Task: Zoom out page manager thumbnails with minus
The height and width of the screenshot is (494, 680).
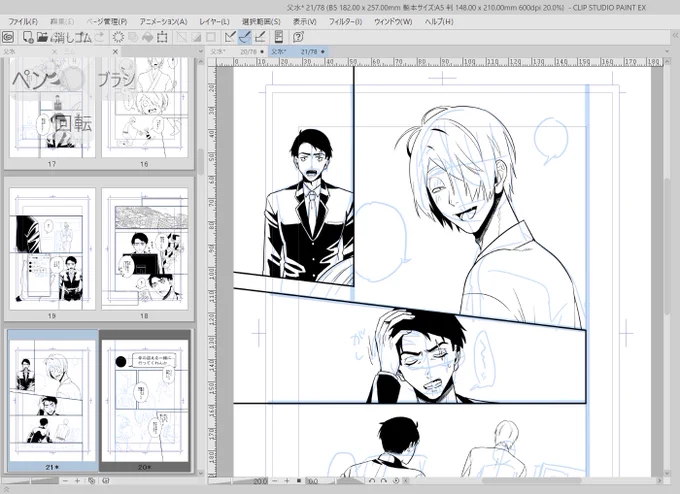Action: [x=65, y=481]
